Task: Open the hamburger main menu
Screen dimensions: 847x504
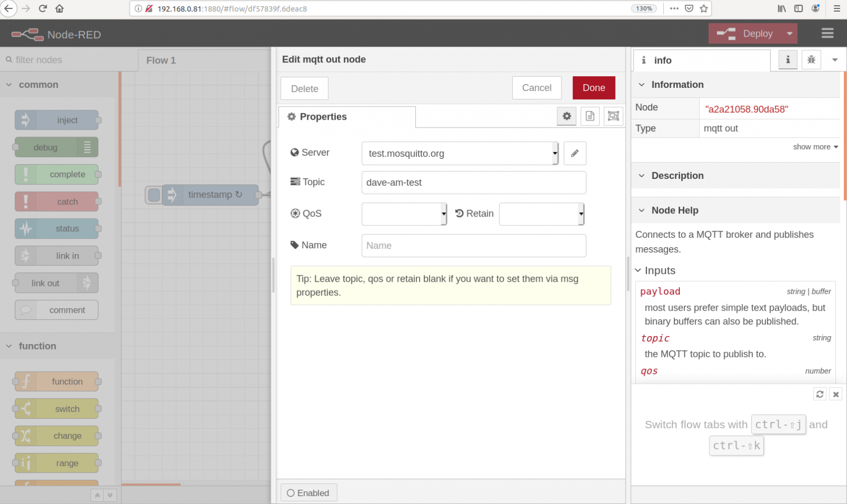Action: coord(827,33)
